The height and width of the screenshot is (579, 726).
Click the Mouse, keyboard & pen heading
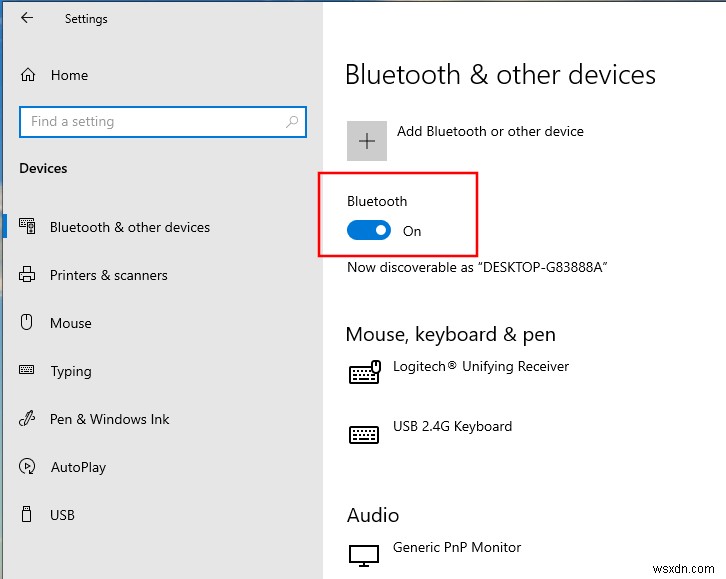click(451, 334)
